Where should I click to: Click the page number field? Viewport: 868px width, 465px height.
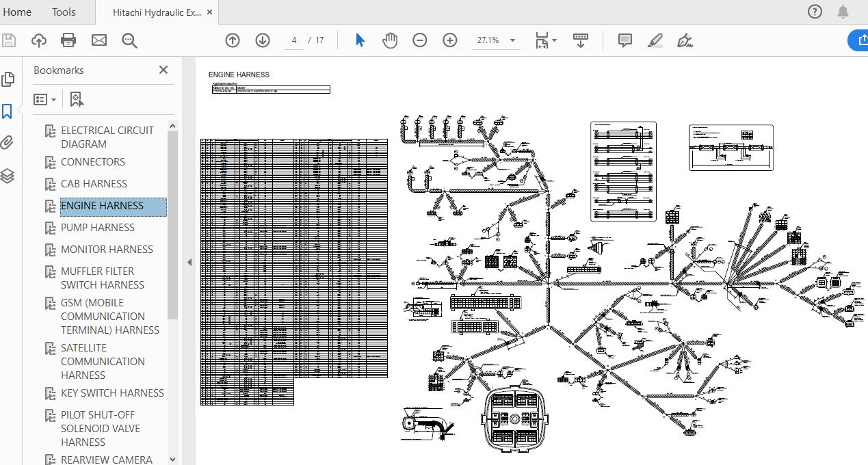point(294,40)
